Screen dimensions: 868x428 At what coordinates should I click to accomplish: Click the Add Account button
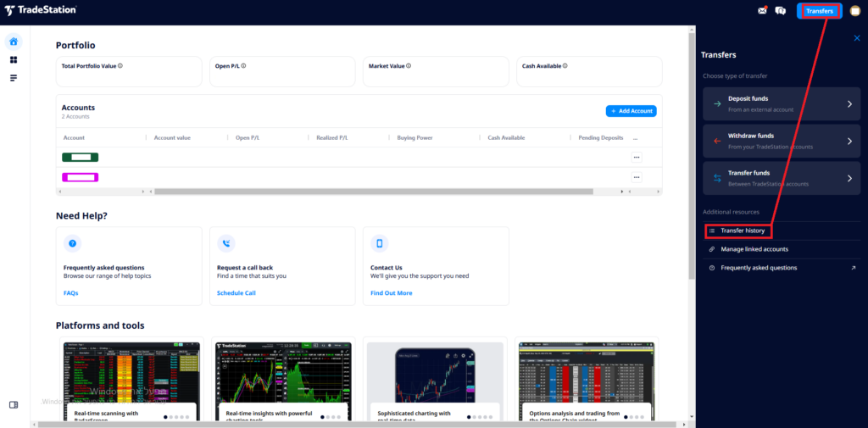[x=631, y=111]
